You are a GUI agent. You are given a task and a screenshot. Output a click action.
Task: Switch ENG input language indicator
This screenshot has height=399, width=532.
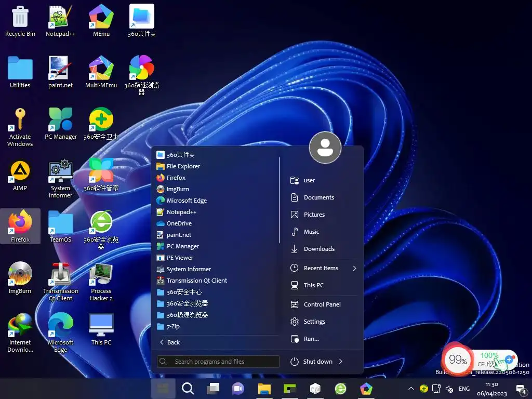tap(464, 389)
